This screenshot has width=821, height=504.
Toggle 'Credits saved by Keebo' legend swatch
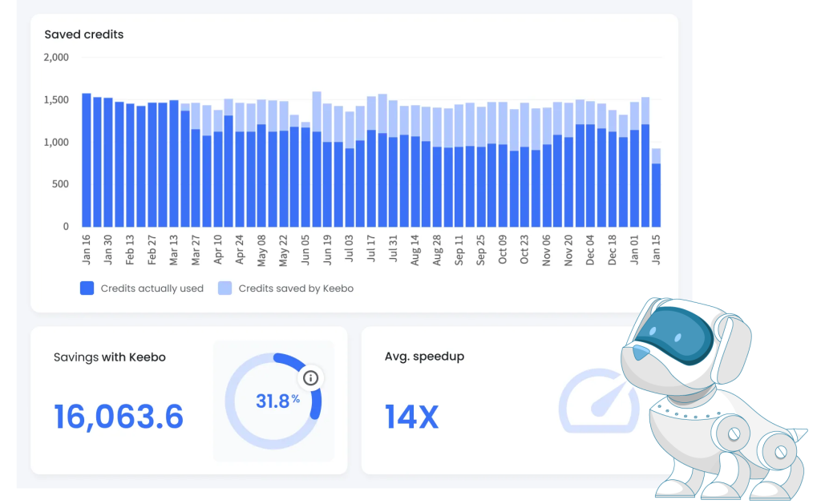click(x=224, y=288)
